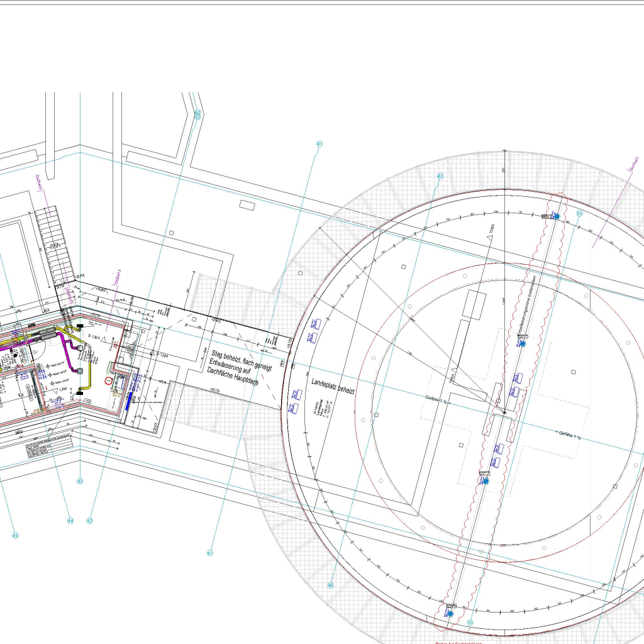Viewport: 644px width, 644px height.
Task: Click axis marker 40 below the circle
Action: pyautogui.click(x=331, y=586)
